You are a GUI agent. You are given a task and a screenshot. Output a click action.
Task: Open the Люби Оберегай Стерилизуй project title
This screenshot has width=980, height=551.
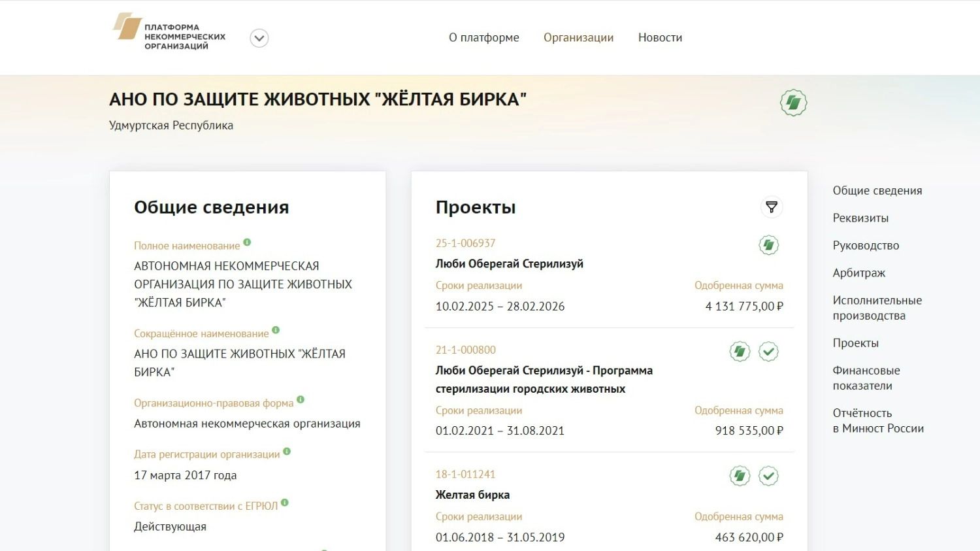pyautogui.click(x=510, y=263)
